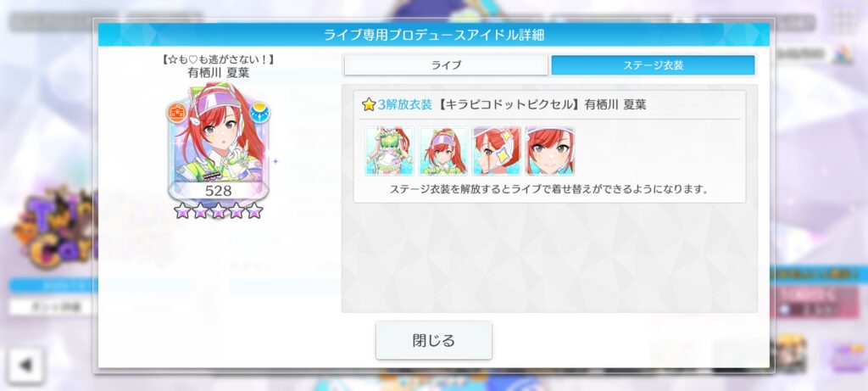Select the face close-up costume thumbnail
The height and width of the screenshot is (391, 868).
[550, 151]
